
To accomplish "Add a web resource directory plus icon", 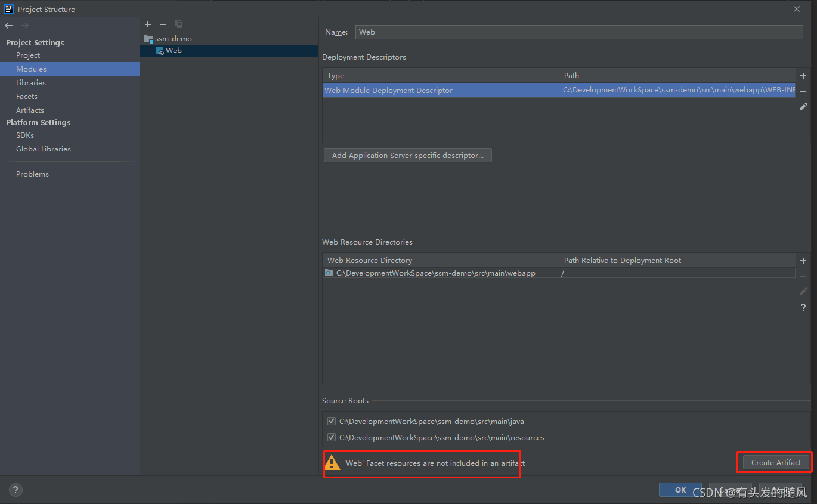I will (803, 261).
